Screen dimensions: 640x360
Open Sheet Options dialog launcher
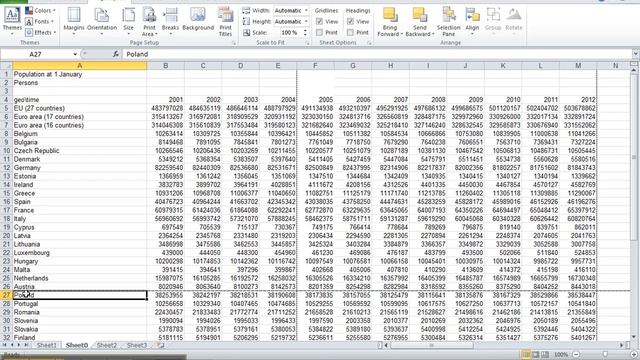click(x=369, y=43)
